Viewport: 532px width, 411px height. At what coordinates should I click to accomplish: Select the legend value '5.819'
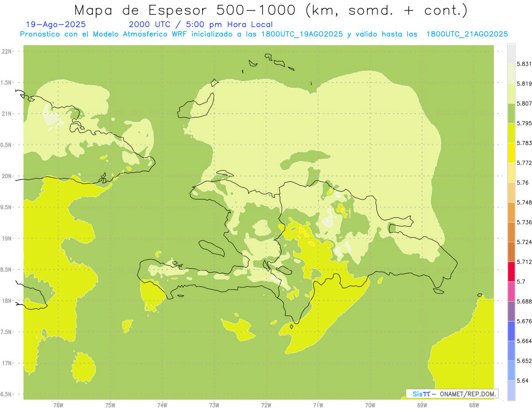coord(524,84)
